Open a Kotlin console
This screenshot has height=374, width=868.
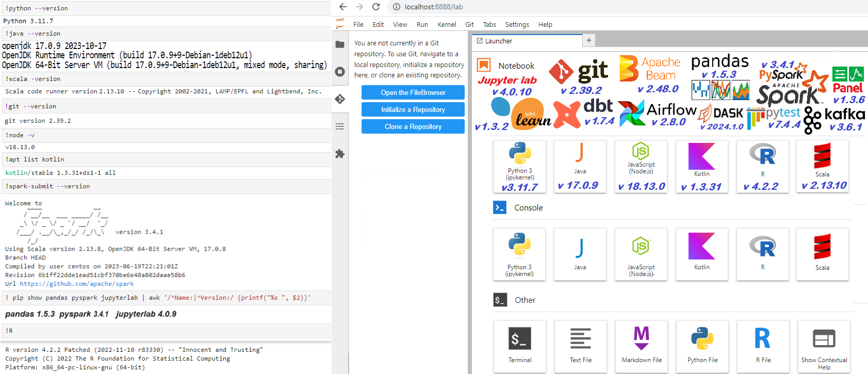click(702, 255)
